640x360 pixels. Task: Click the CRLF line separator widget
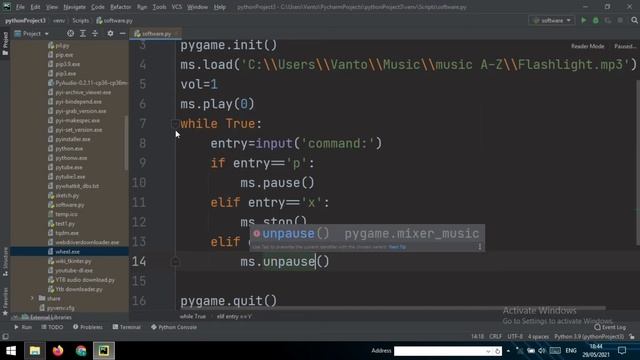(x=495, y=337)
